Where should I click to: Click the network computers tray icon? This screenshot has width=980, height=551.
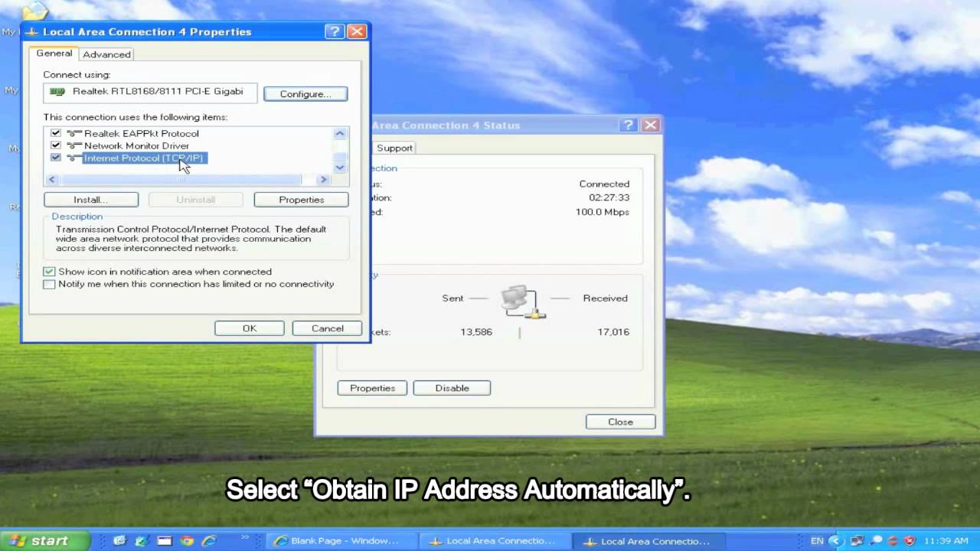[x=858, y=540]
